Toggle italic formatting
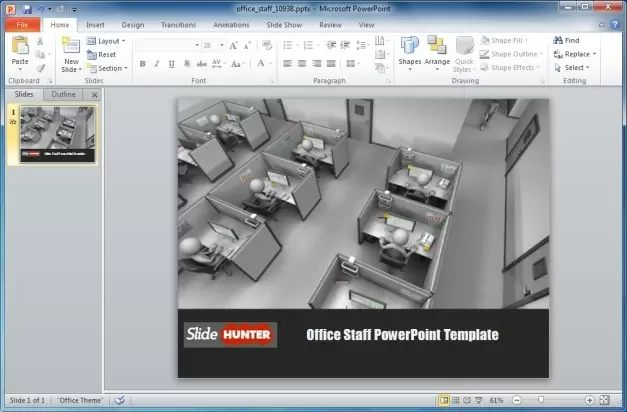The width and height of the screenshot is (627, 412). pyautogui.click(x=156, y=63)
